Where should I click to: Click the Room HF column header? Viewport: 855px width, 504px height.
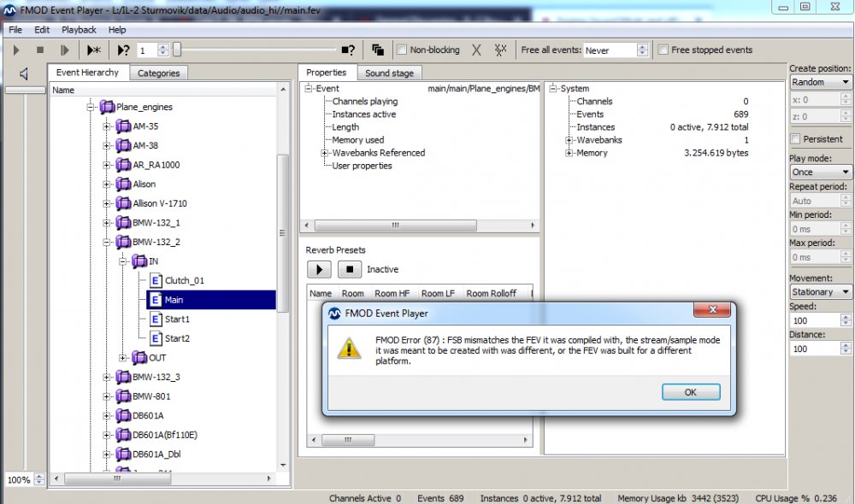[x=392, y=293]
